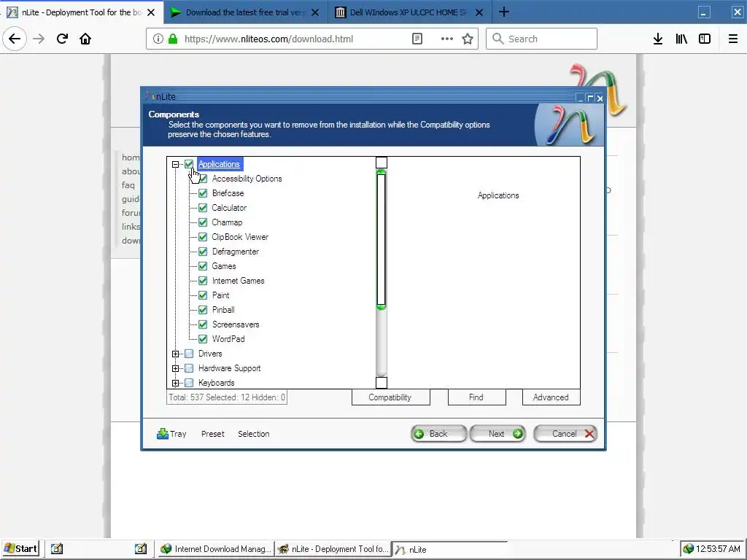
Task: Toggle reader view icon in address bar
Action: (x=417, y=39)
